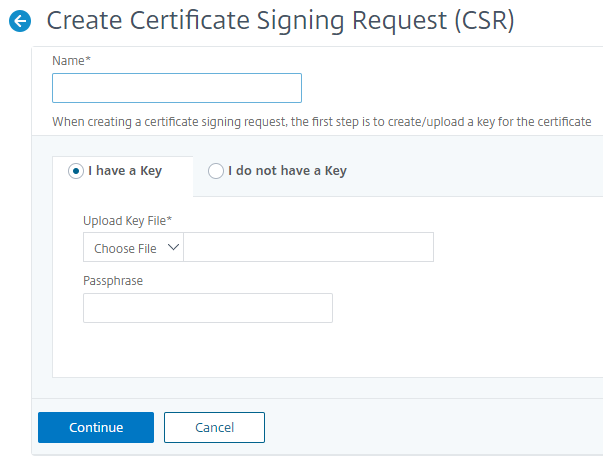Click the back arrow icon
This screenshot has height=461, width=603.
point(19,21)
